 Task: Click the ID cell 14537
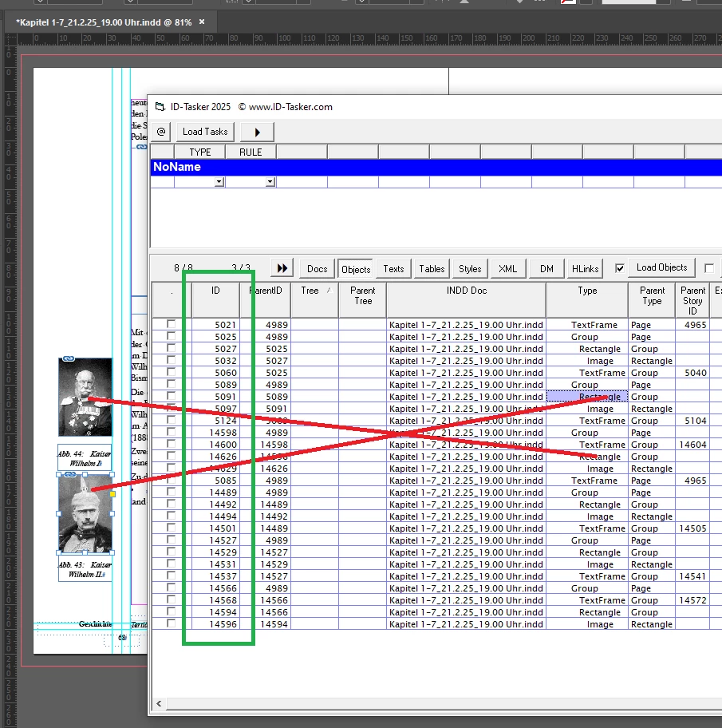click(x=215, y=576)
